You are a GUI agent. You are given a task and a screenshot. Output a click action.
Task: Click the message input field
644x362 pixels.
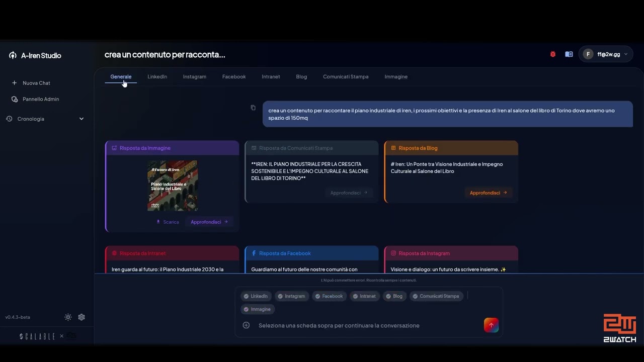(x=368, y=325)
